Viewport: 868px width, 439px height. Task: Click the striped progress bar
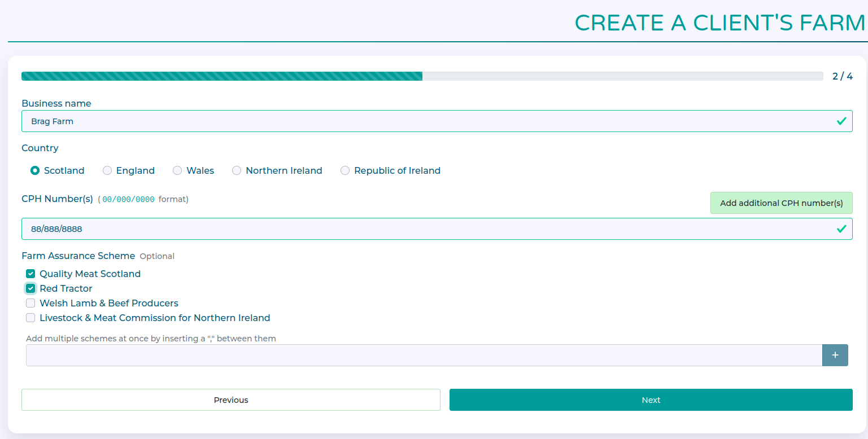[x=221, y=77]
